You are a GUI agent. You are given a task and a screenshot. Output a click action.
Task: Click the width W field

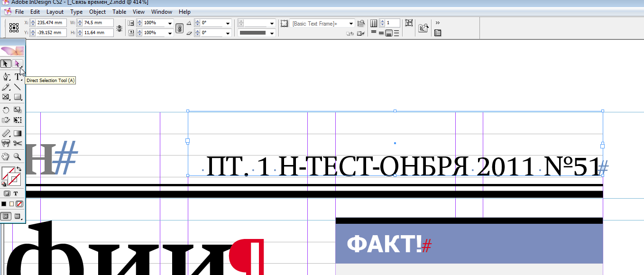point(95,23)
